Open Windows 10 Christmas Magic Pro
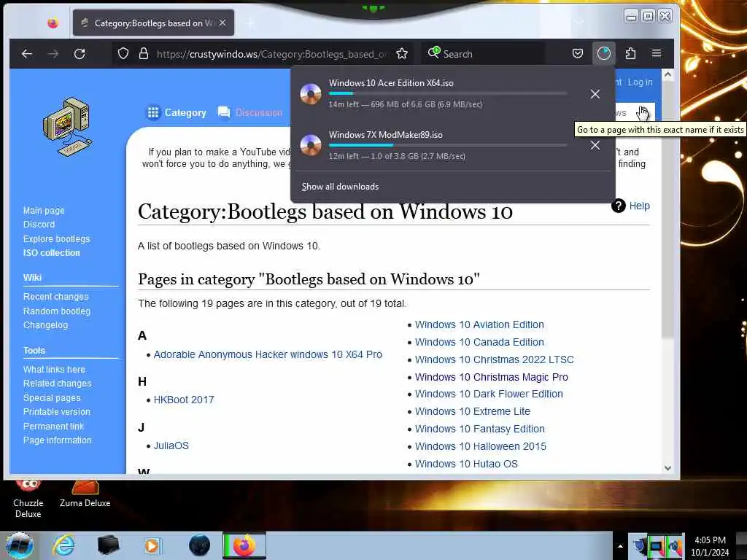The width and height of the screenshot is (747, 560). click(492, 377)
